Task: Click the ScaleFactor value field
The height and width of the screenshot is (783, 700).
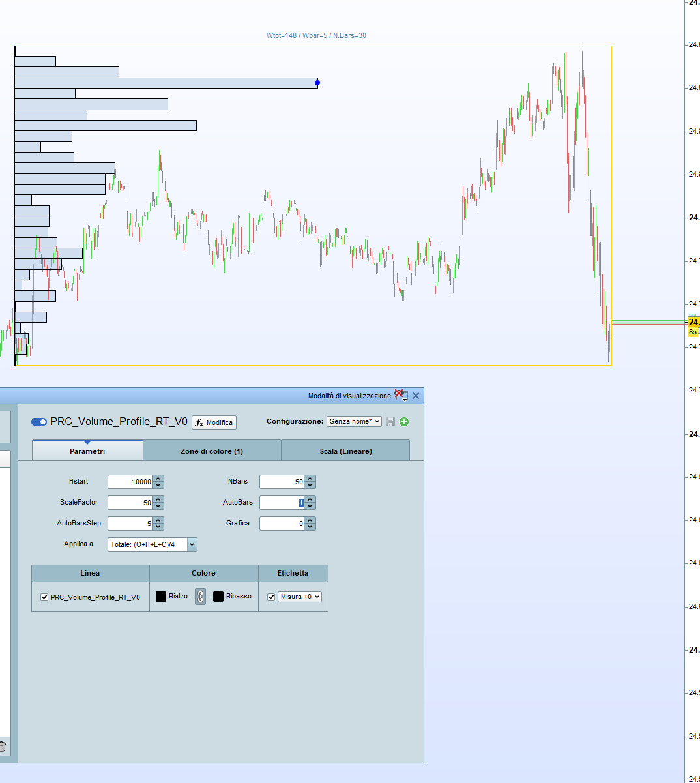Action: [x=130, y=503]
